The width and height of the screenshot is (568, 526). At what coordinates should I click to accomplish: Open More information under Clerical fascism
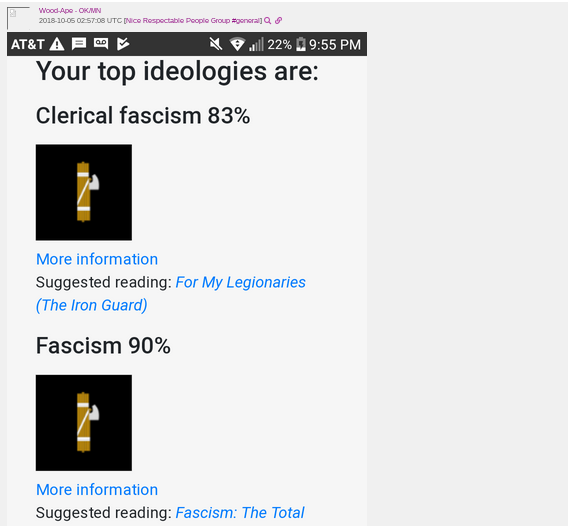pyautogui.click(x=97, y=259)
